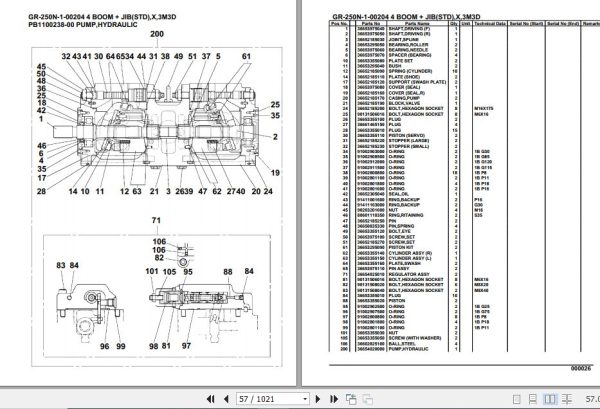Image resolution: width=600 pixels, height=409 pixels.
Task: Click the Serial No (End) column header
Action: [563, 24]
